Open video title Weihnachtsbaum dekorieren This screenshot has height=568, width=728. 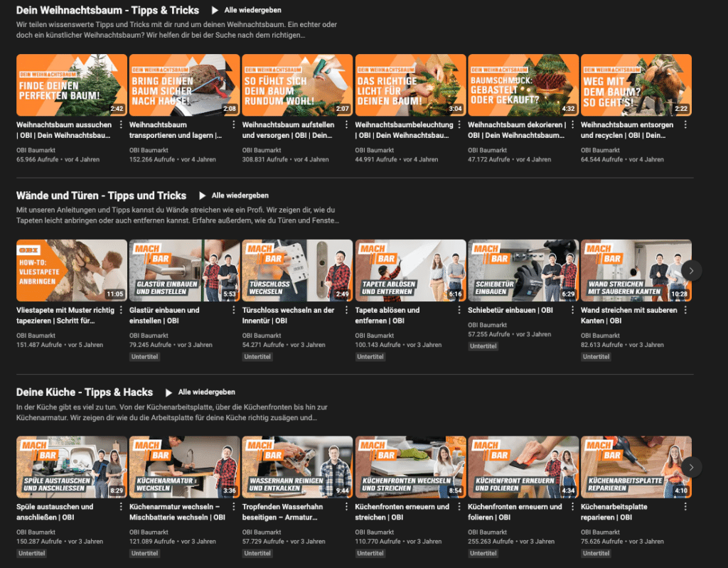click(x=517, y=130)
